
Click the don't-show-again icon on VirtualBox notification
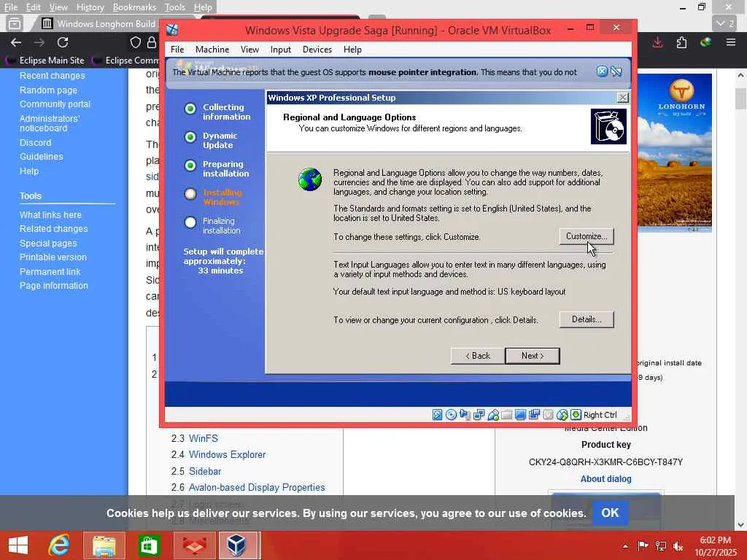tap(616, 71)
